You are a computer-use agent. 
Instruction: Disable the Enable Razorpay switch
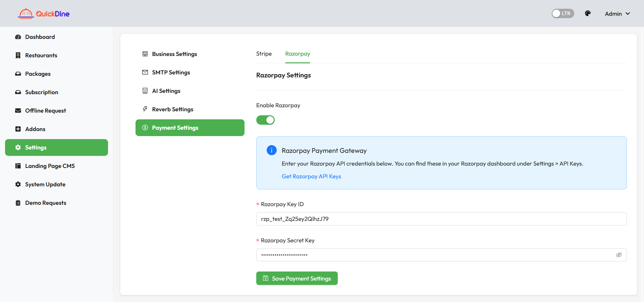(265, 120)
